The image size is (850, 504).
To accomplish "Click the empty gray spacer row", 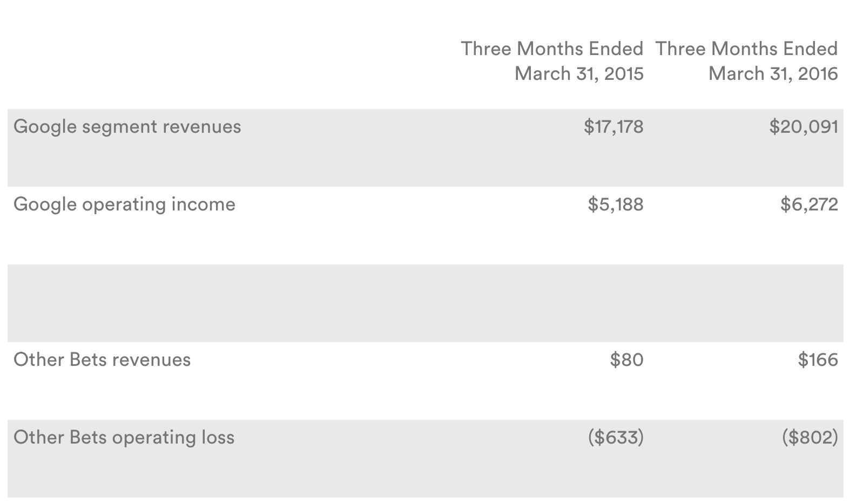I will click(426, 303).
